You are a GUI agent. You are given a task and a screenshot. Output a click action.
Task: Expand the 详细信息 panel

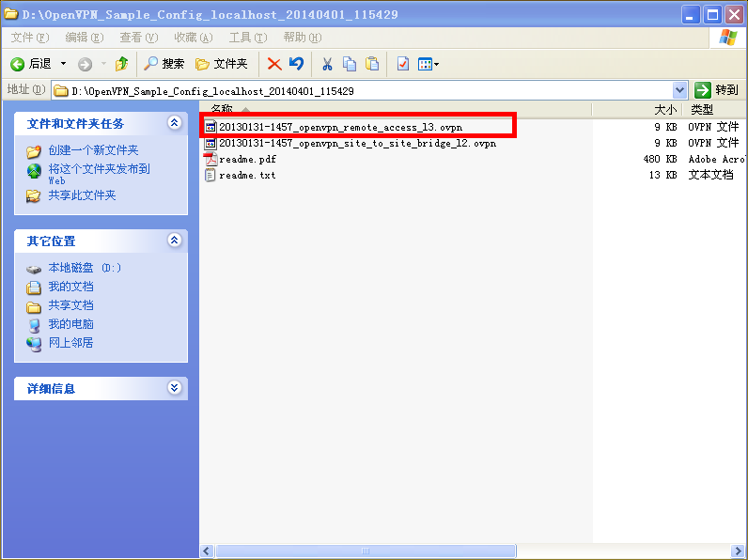point(175,388)
